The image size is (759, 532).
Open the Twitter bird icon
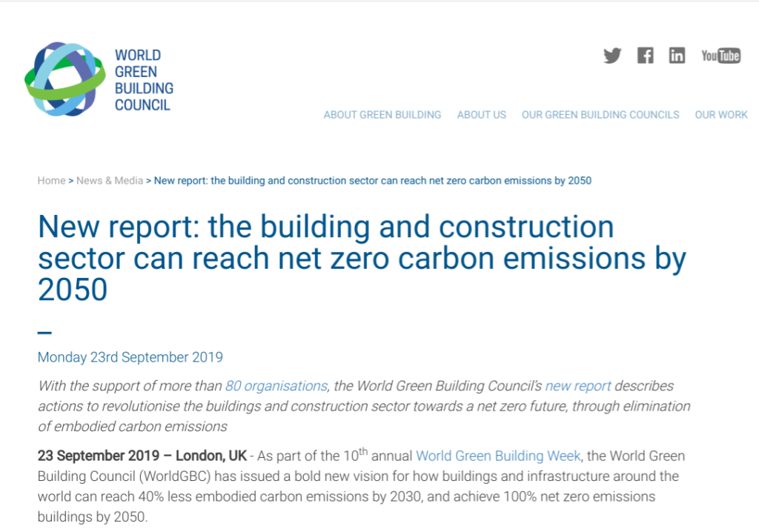pyautogui.click(x=612, y=56)
